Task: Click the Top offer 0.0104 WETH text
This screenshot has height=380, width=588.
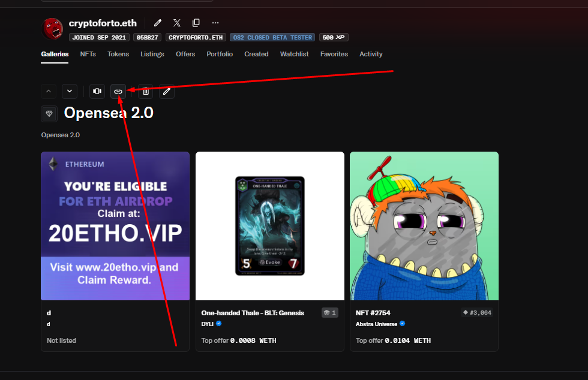Action: coord(394,340)
